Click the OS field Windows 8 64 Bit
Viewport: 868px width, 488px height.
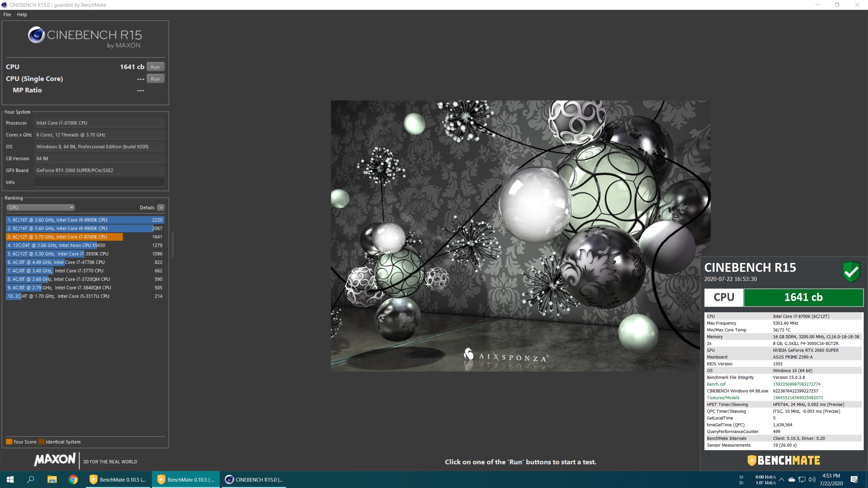click(99, 147)
